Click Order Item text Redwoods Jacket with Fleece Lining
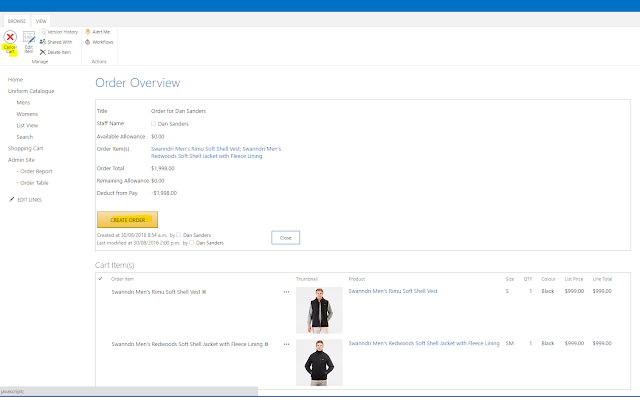This screenshot has width=640, height=397. 187,344
